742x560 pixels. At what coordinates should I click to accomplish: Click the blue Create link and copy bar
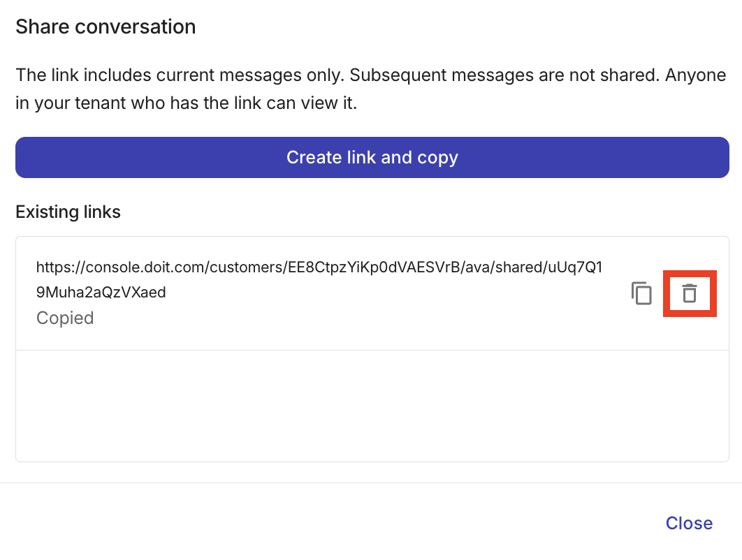click(372, 157)
